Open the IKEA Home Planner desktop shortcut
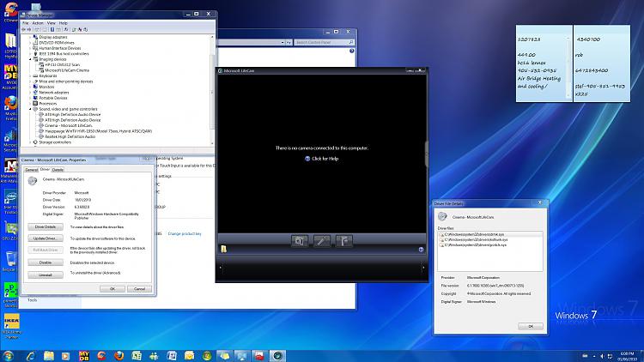The width and height of the screenshot is (644, 362). (11, 327)
